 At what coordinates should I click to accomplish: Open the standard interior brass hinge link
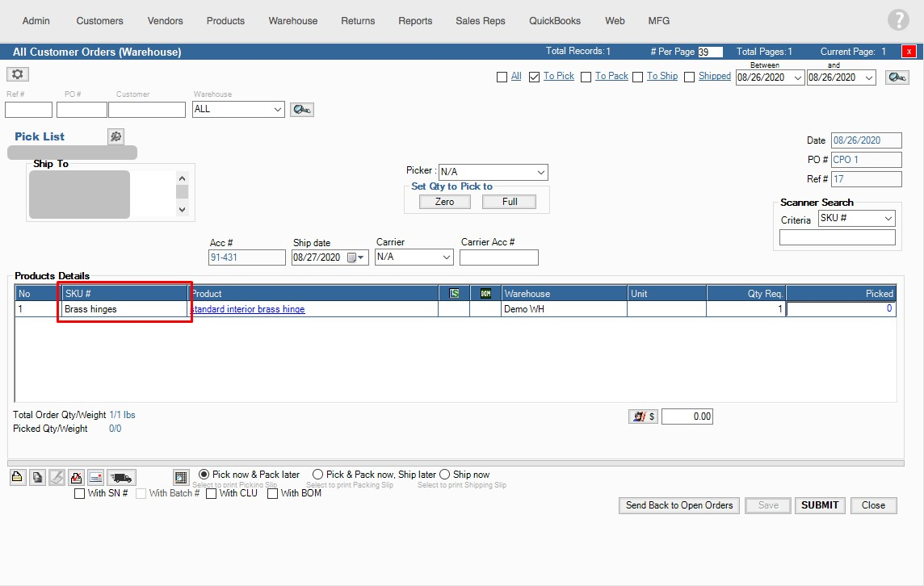pos(247,309)
